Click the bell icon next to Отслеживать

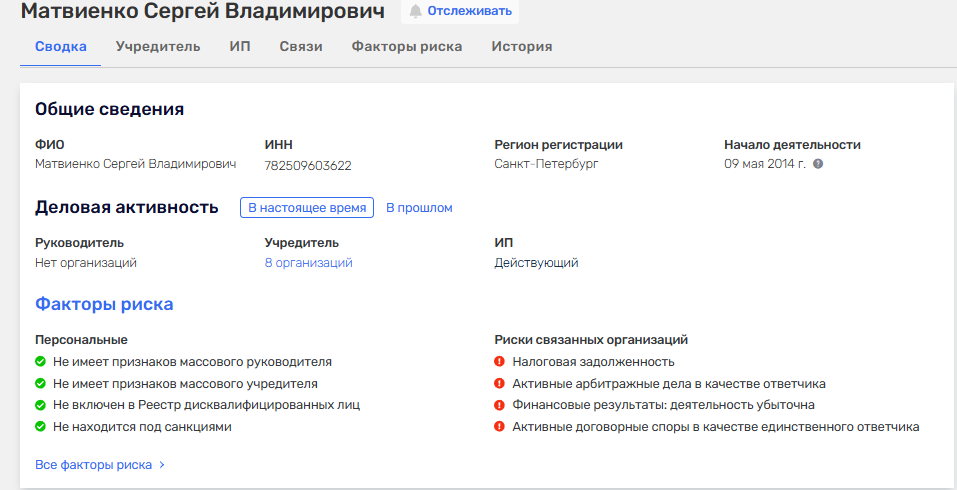tap(415, 11)
